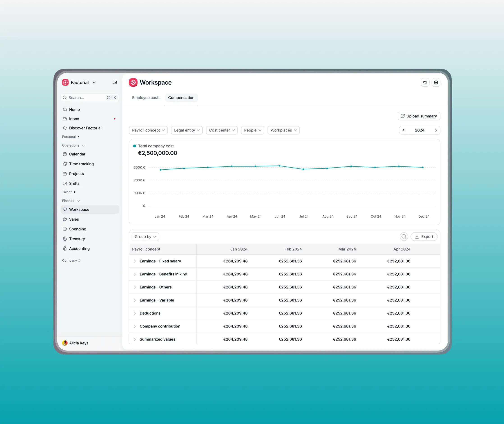This screenshot has width=504, height=424.
Task: Open the Payroll concept filter dropdown
Action: (x=148, y=130)
